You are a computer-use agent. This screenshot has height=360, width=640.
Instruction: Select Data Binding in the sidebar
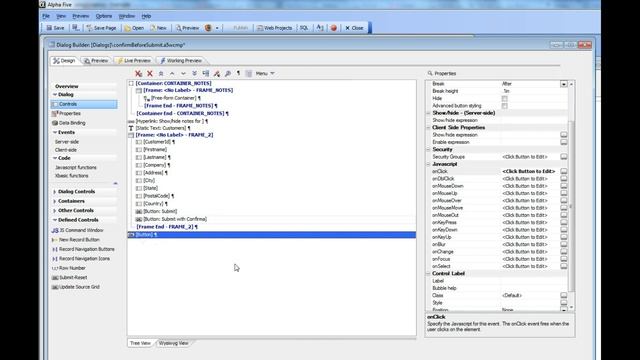tap(69, 123)
